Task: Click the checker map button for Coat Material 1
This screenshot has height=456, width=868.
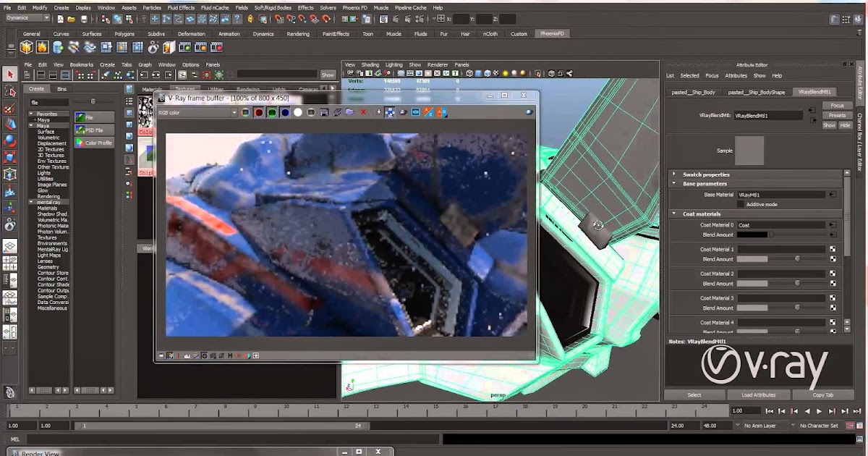Action: 833,249
